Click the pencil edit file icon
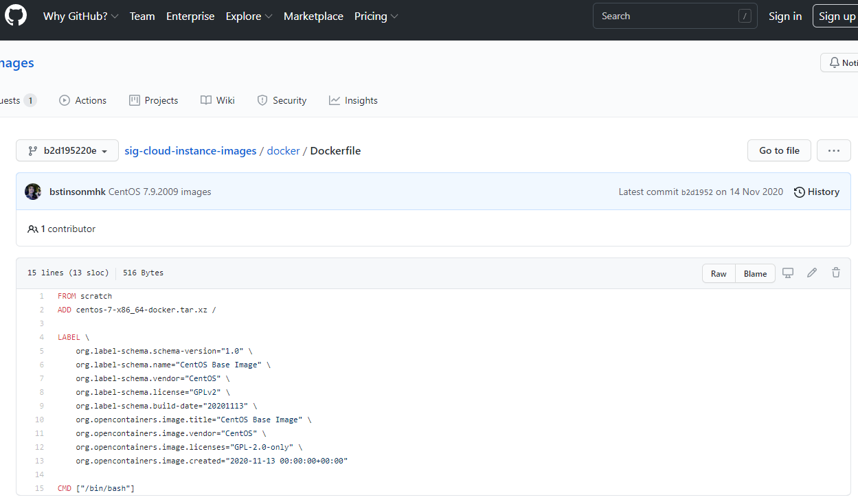 (x=812, y=273)
